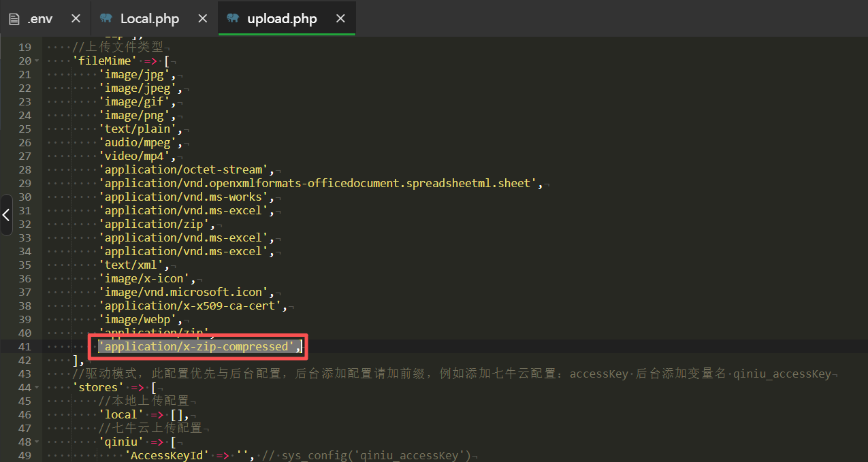Viewport: 868px width, 462px height.
Task: Click 'image/vnd.microsoft.icon' entry
Action: 186,292
